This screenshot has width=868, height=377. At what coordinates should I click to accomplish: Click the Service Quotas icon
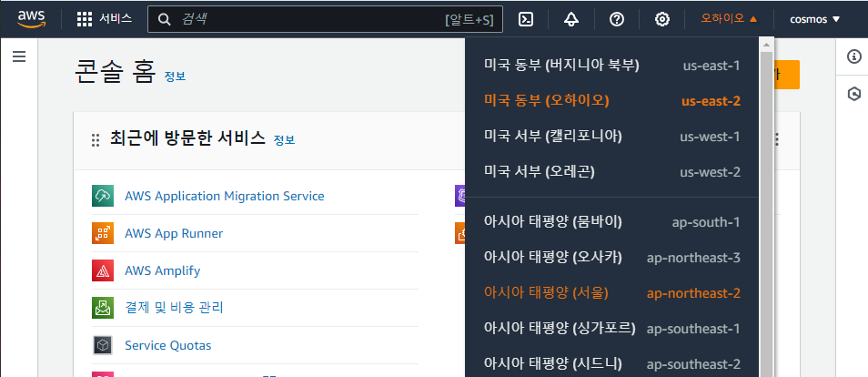(x=103, y=345)
